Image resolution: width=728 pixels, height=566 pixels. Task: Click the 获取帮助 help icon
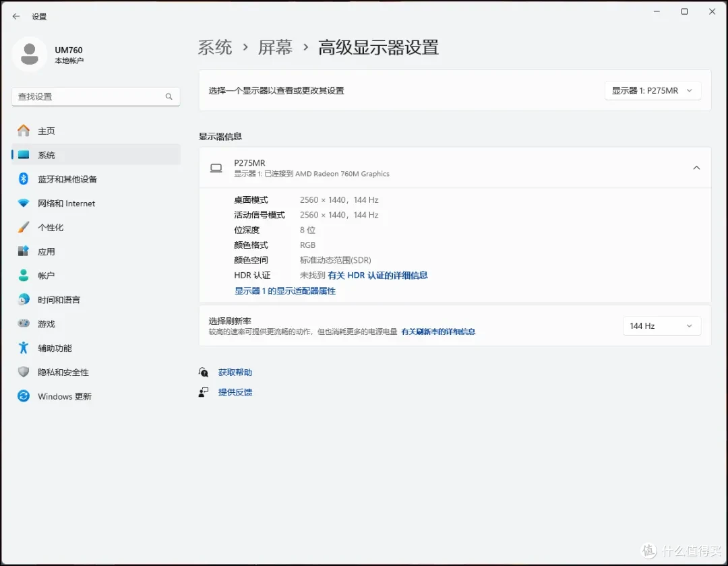pyautogui.click(x=204, y=372)
